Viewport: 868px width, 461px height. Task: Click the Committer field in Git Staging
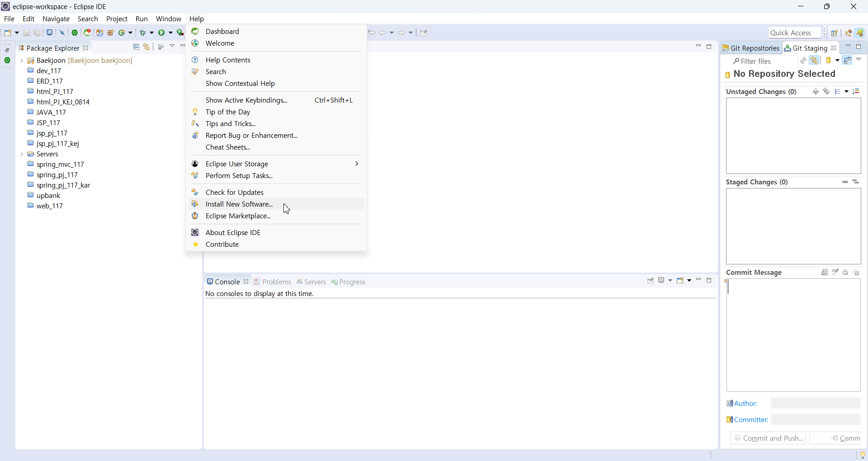click(x=816, y=419)
